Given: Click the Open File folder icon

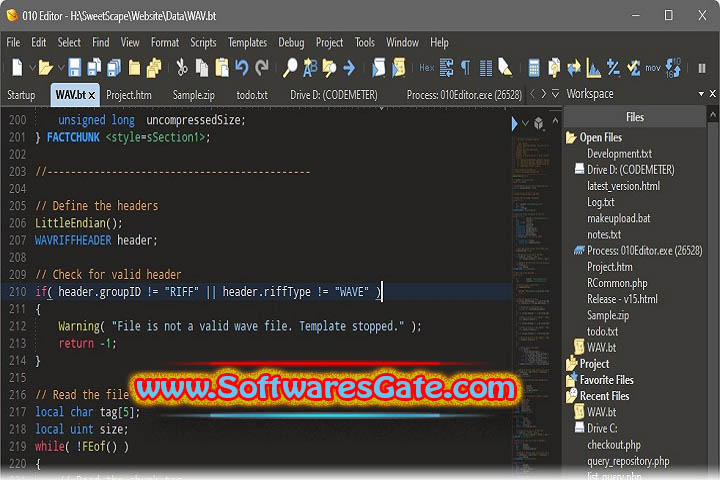Looking at the screenshot, I should tap(45, 68).
